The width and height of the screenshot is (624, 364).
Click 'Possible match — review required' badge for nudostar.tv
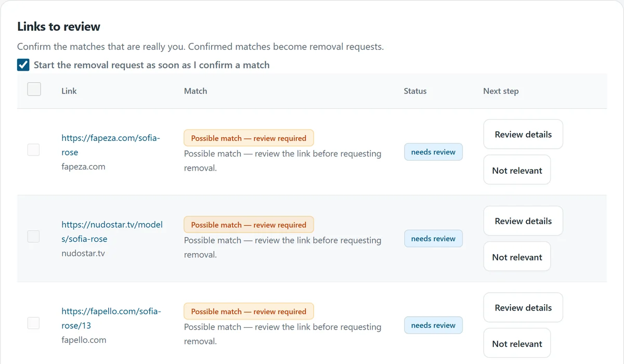pos(249,225)
